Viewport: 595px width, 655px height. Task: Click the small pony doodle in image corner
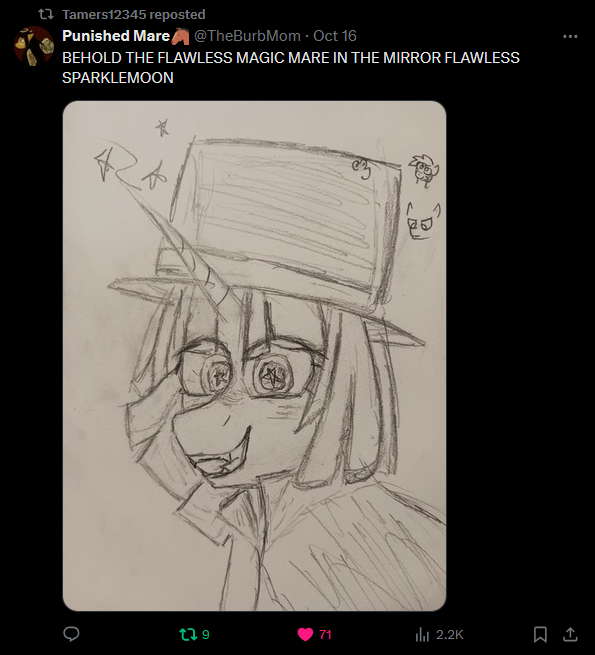pyautogui.click(x=424, y=170)
